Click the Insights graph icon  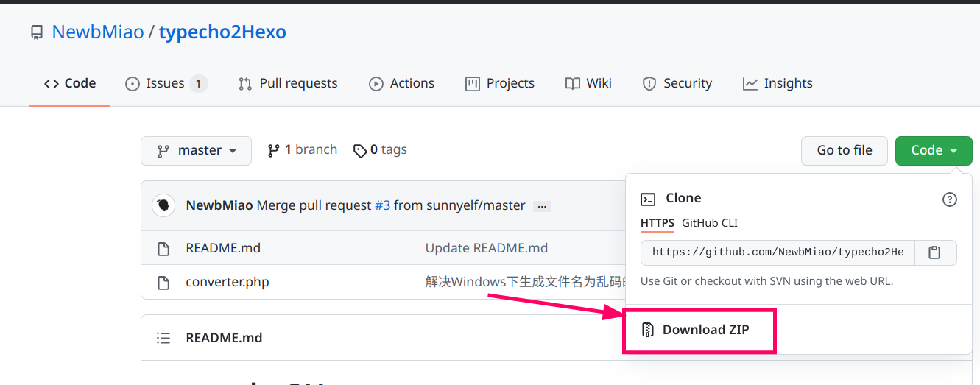[750, 84]
